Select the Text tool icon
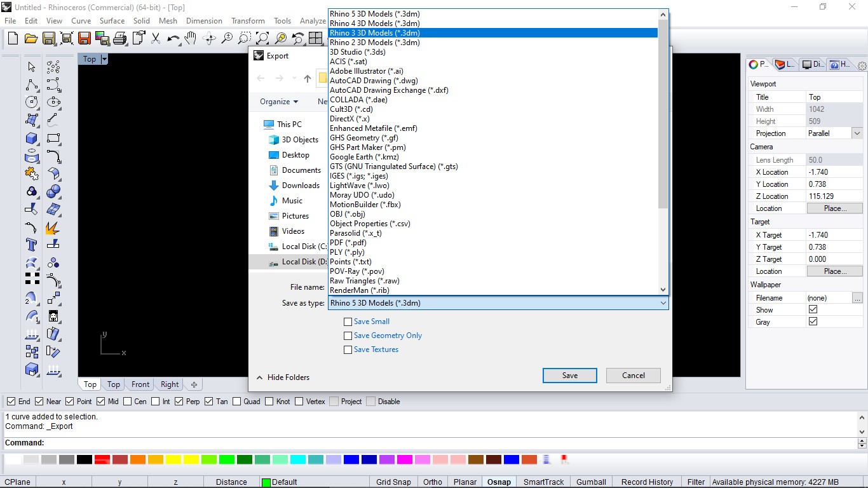868x488 pixels. 32,245
